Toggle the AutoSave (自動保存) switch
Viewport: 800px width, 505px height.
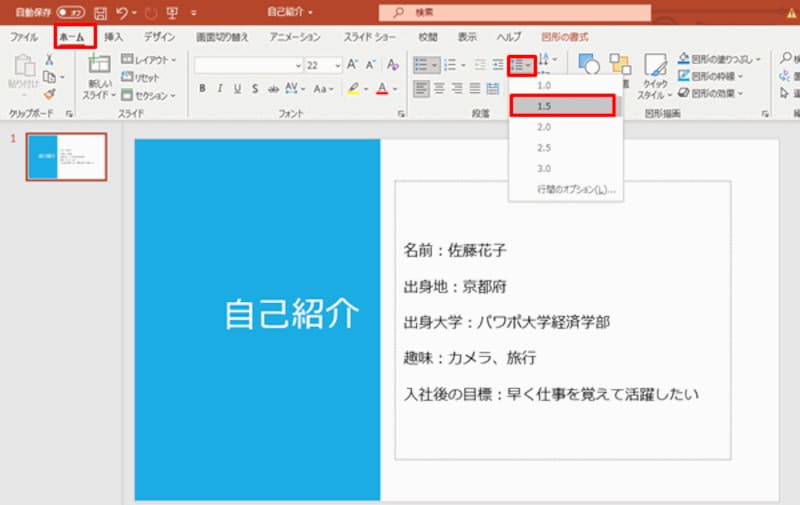click(71, 12)
